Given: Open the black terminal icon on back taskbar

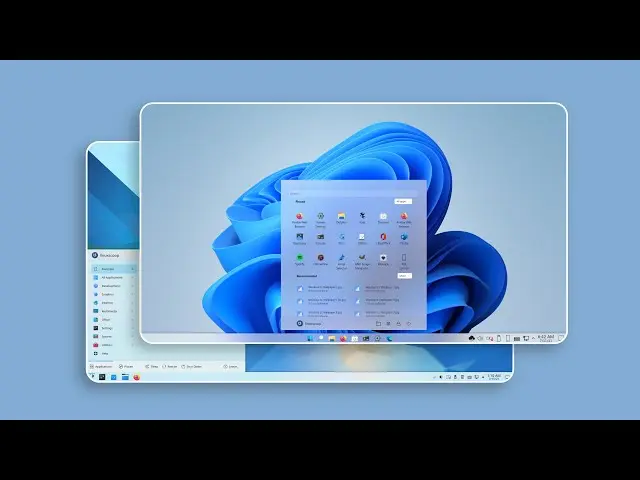Looking at the screenshot, I should point(102,377).
